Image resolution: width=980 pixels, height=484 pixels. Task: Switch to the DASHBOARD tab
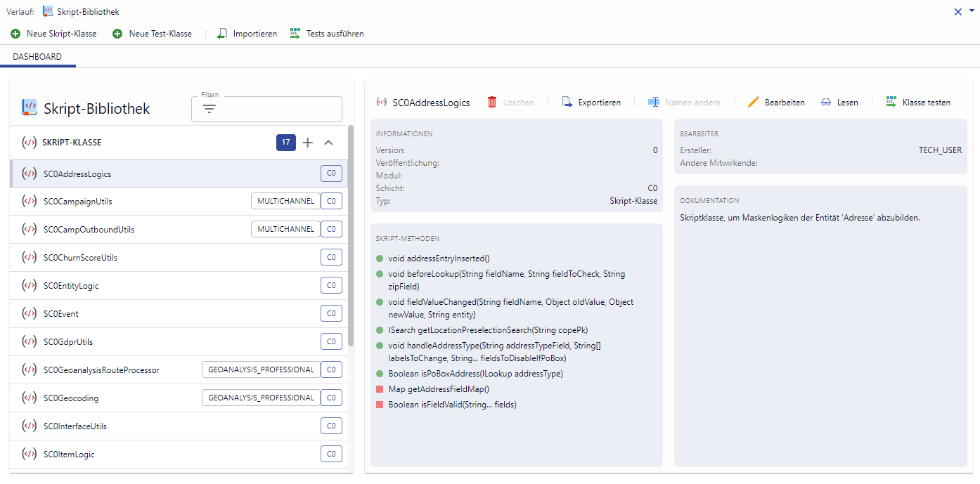(x=37, y=57)
